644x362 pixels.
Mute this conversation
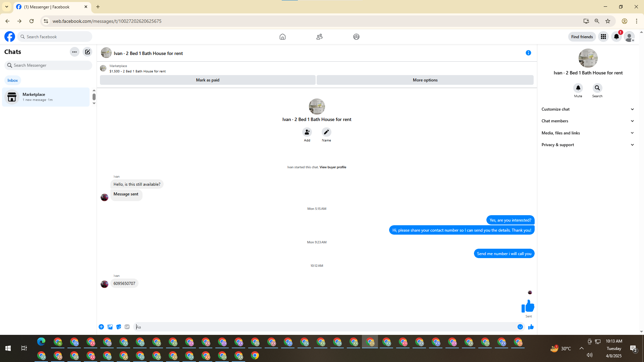coord(578,88)
